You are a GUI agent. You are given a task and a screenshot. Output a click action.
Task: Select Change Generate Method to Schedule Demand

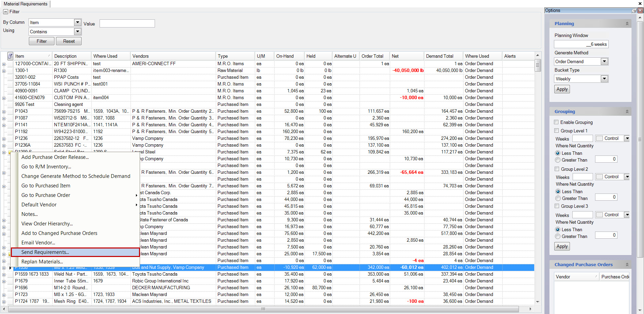tap(75, 176)
